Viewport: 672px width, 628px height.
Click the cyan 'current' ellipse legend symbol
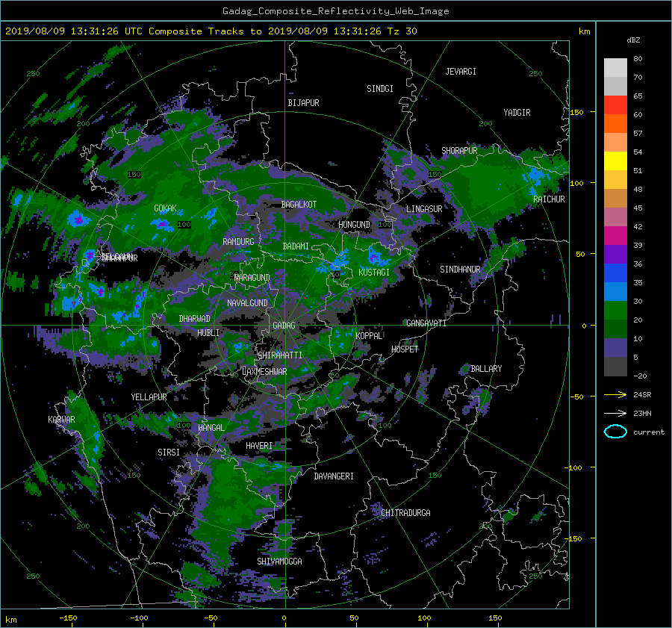615,432
